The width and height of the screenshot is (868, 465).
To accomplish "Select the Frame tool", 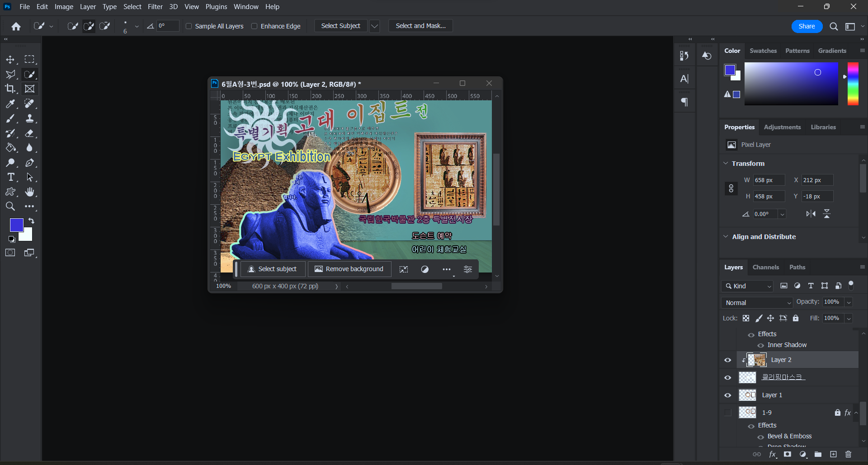I will 29,89.
